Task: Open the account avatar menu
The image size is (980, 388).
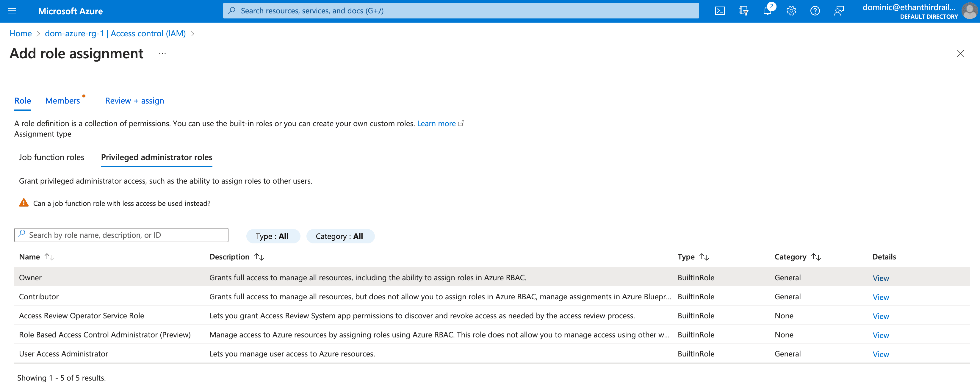Action: (969, 11)
